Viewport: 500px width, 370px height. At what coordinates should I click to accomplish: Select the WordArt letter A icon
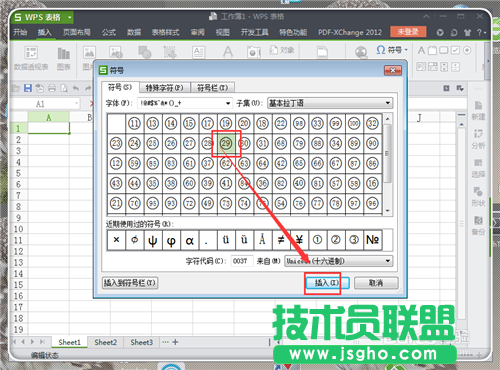coord(228,52)
